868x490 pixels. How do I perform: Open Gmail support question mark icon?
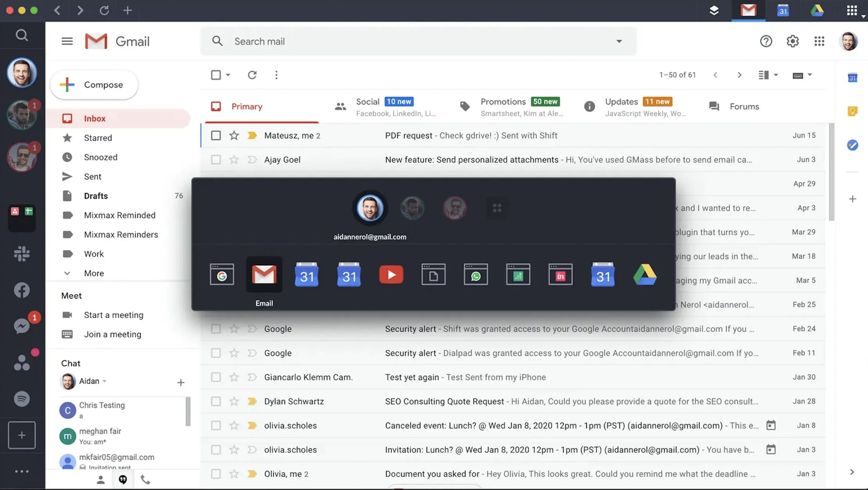click(x=766, y=41)
